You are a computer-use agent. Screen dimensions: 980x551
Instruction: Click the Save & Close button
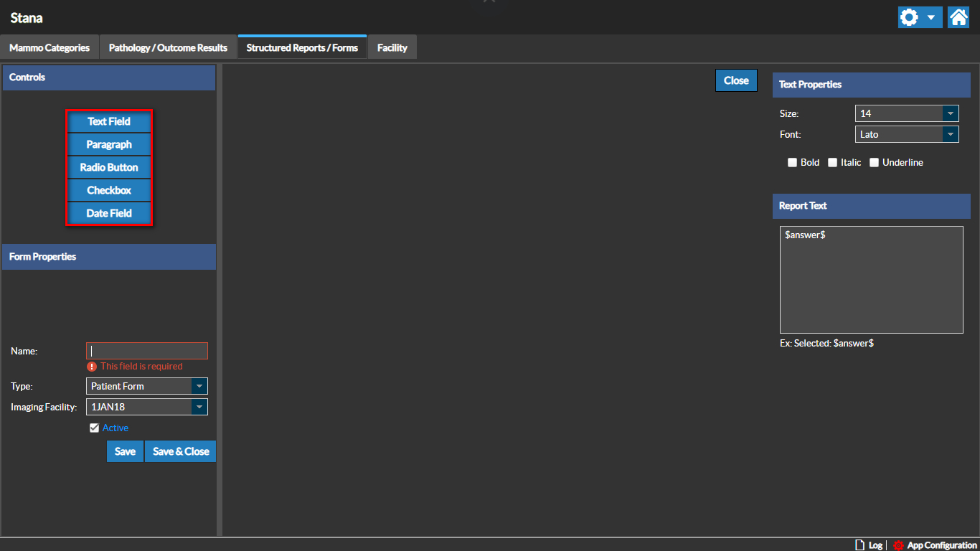[x=181, y=451]
